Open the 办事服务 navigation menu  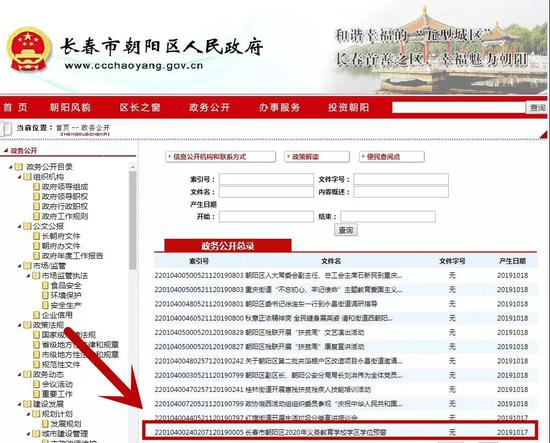(x=280, y=107)
